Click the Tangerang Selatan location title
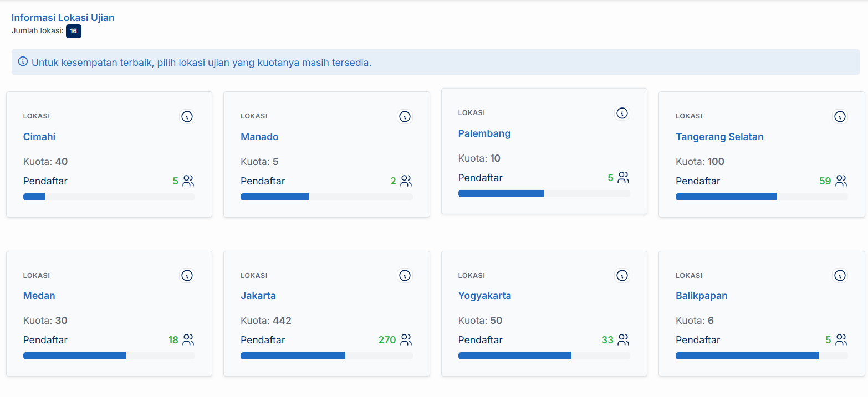 pos(719,137)
